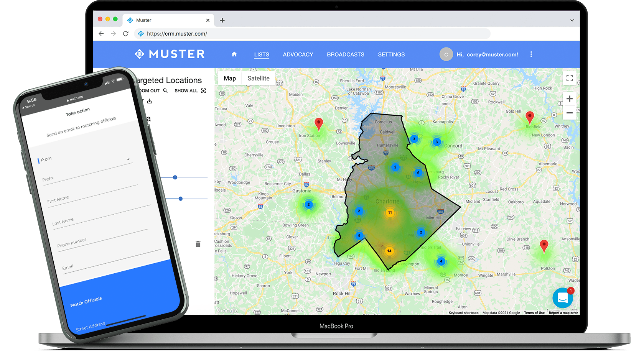
Task: Select the Muster browser tab
Action: pyautogui.click(x=169, y=20)
